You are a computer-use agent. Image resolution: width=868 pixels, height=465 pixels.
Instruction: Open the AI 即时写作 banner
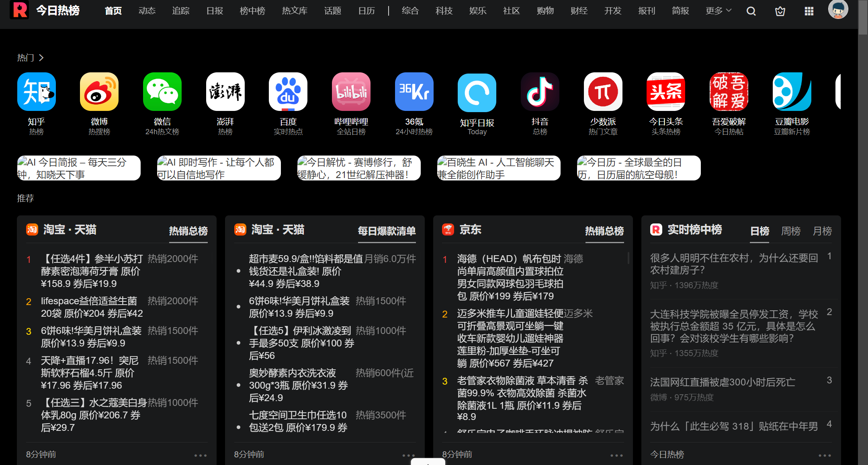219,168
